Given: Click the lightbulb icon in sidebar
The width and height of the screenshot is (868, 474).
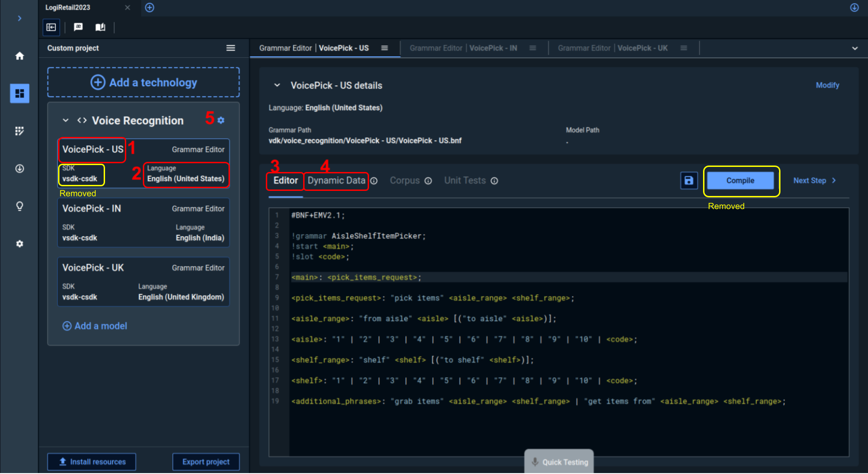Looking at the screenshot, I should point(19,206).
